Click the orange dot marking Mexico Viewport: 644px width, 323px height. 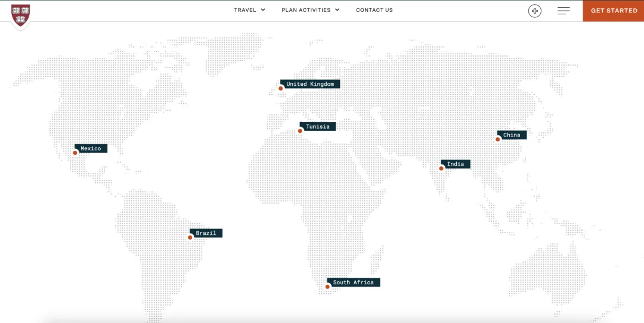pyautogui.click(x=75, y=153)
